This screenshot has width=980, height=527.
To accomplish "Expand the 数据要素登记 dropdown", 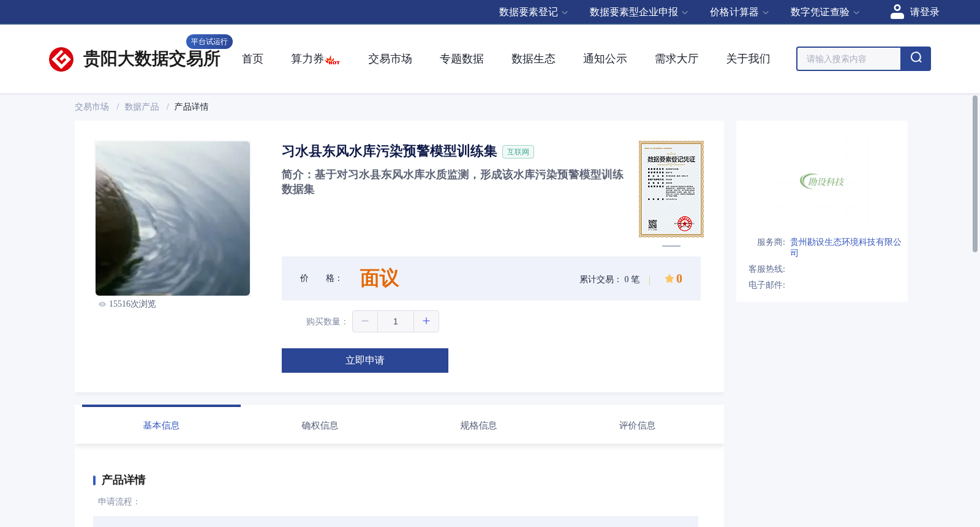I will click(x=533, y=12).
